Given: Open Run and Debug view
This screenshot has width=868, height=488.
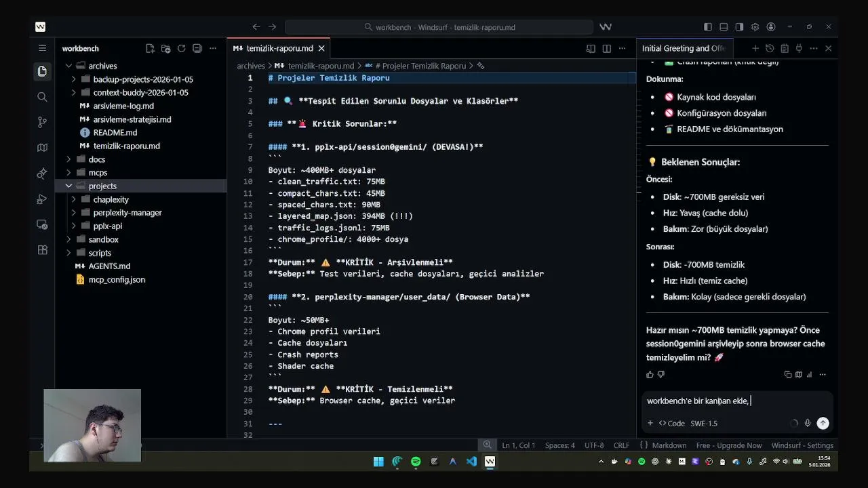Looking at the screenshot, I should click(42, 199).
